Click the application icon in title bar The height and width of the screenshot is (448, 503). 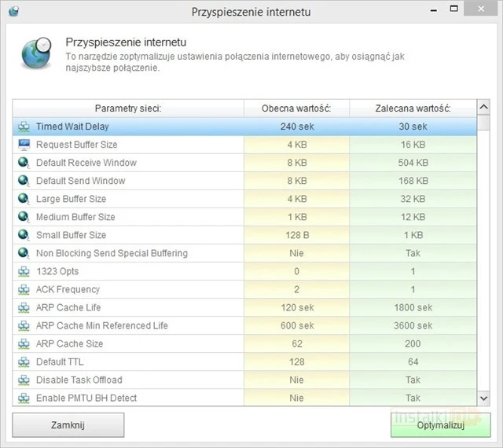13,12
